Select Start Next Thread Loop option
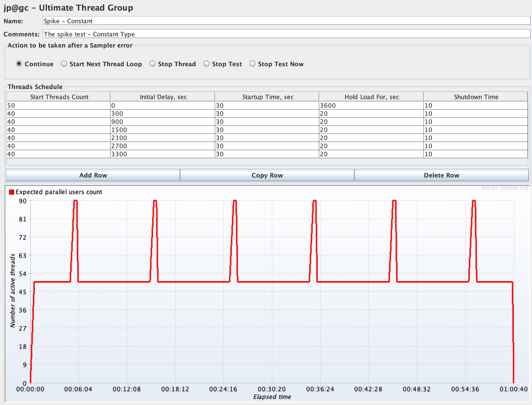 pyautogui.click(x=64, y=64)
